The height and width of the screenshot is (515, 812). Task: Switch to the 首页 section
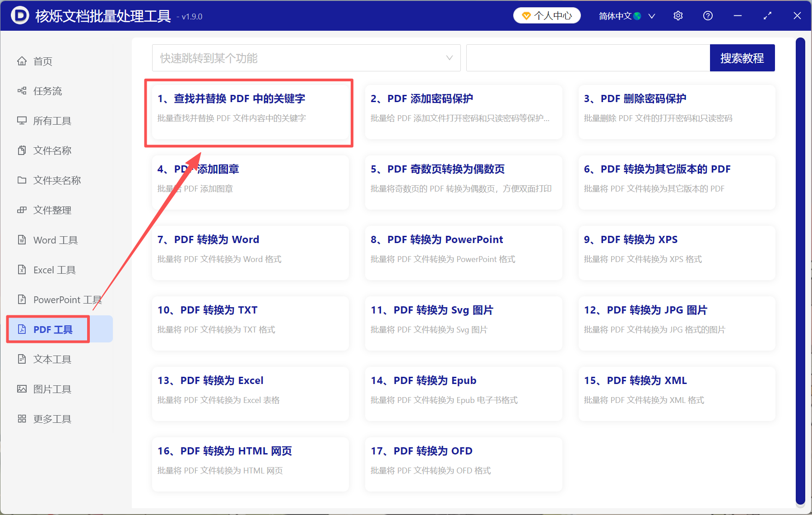click(x=43, y=61)
